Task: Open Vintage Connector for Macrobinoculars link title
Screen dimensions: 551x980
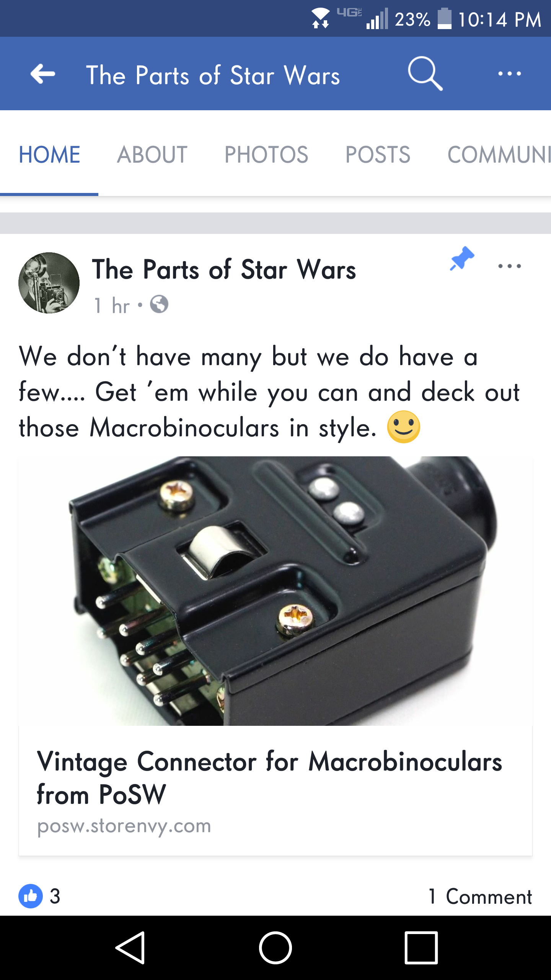Action: click(269, 778)
